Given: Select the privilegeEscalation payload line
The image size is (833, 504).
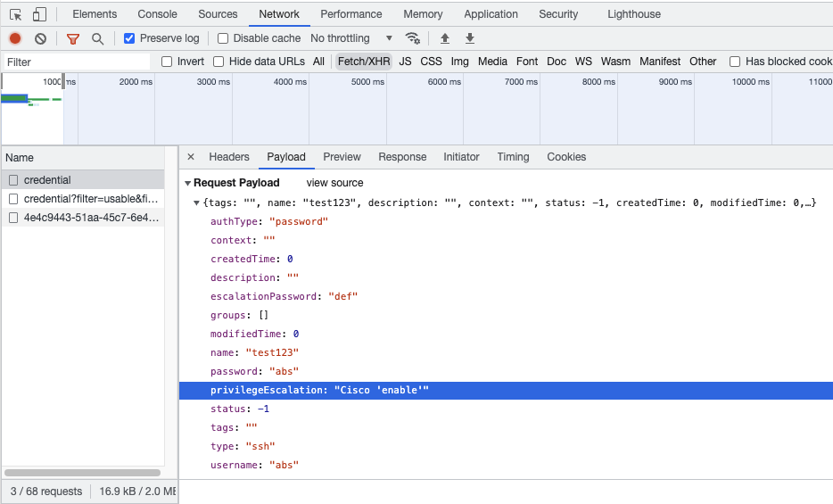Looking at the screenshot, I should [x=506, y=391].
